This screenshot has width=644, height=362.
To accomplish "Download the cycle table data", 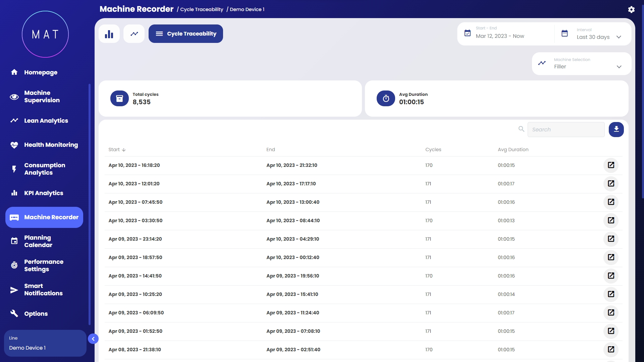I will (616, 129).
